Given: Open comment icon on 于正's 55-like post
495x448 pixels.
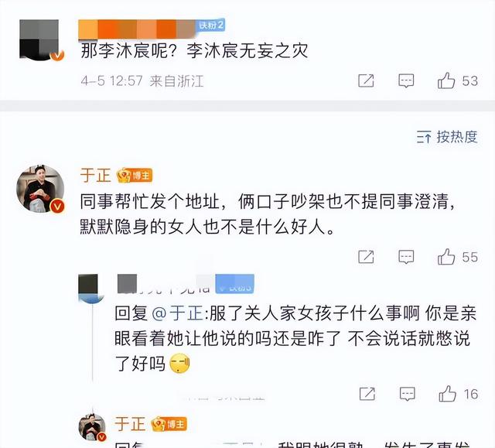Looking at the screenshot, I should (406, 257).
